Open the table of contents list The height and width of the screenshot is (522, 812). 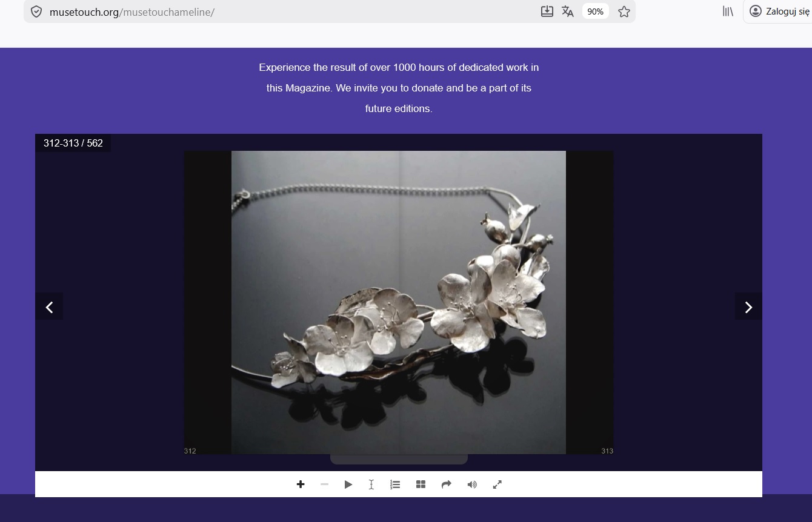pyautogui.click(x=395, y=484)
